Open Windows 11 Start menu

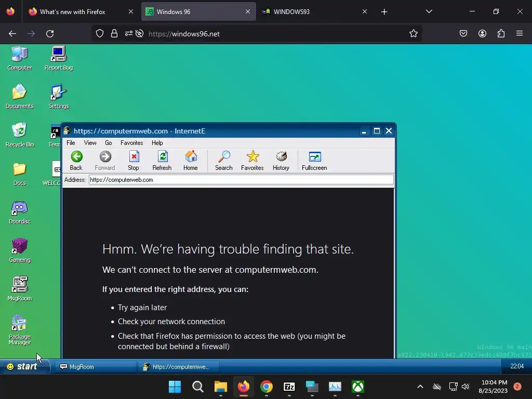[x=175, y=387]
